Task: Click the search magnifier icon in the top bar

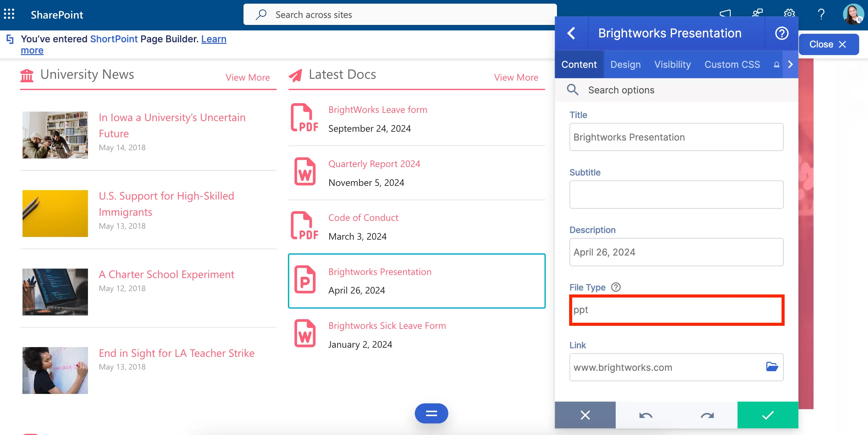Action: click(261, 15)
